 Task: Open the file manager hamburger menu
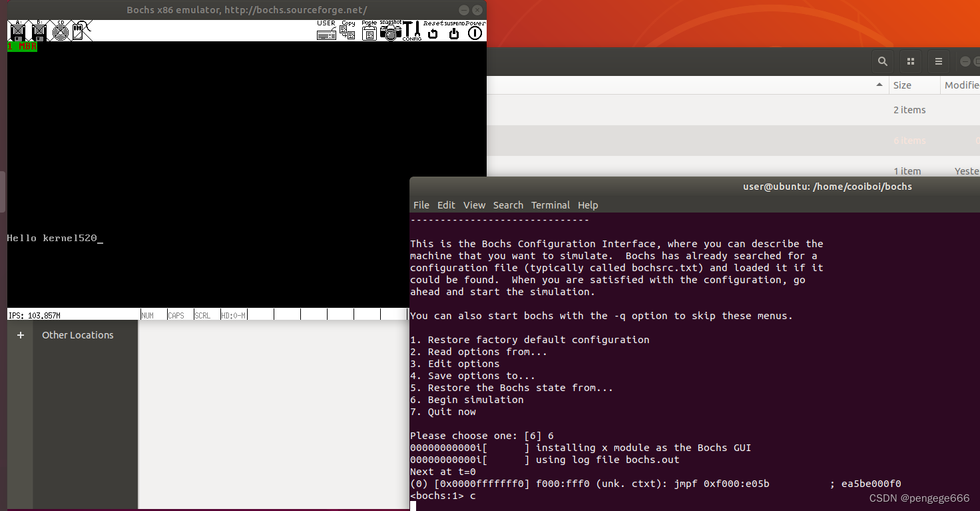pos(939,61)
